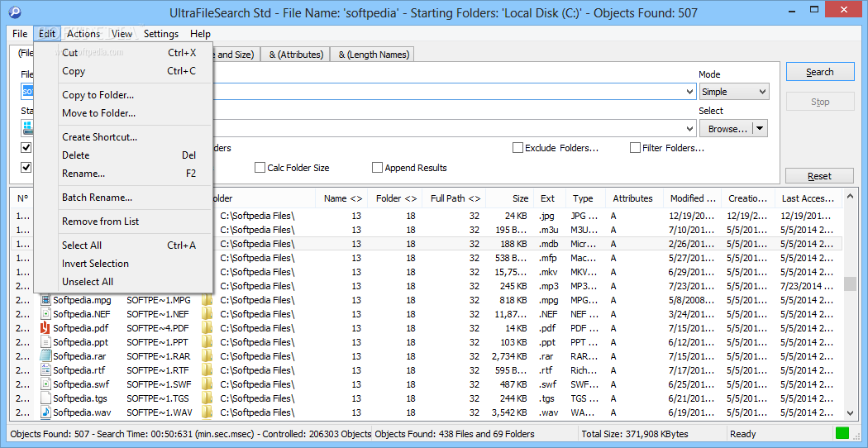Tick the Append Results checkbox
The height and width of the screenshot is (448, 868).
377,167
